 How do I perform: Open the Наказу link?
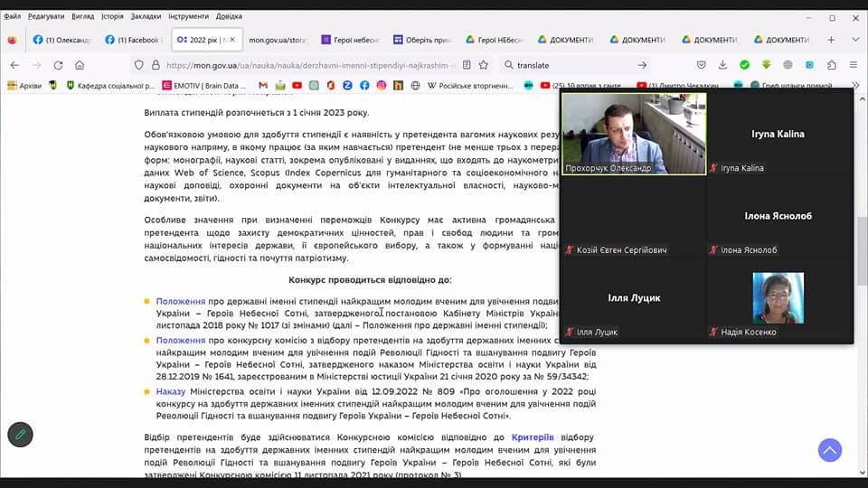[x=170, y=391]
